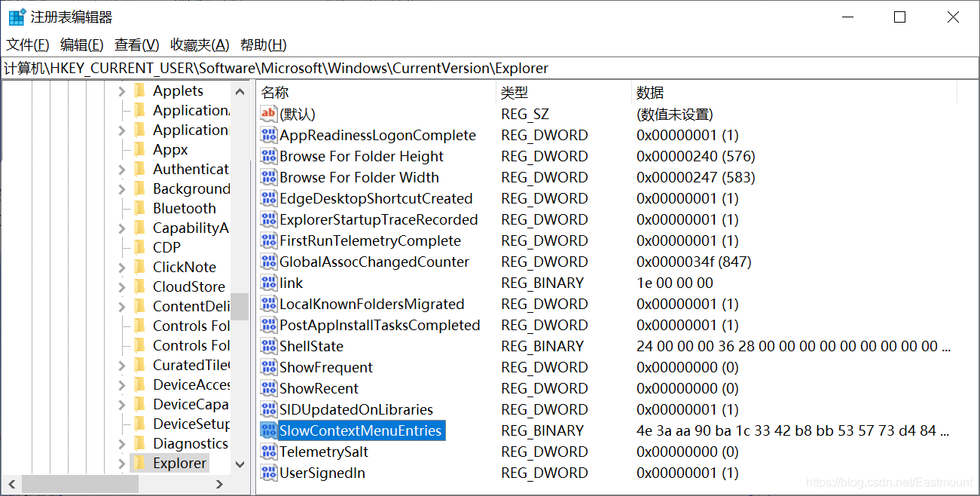
Task: Click the registry path address bar
Action: 490,69
